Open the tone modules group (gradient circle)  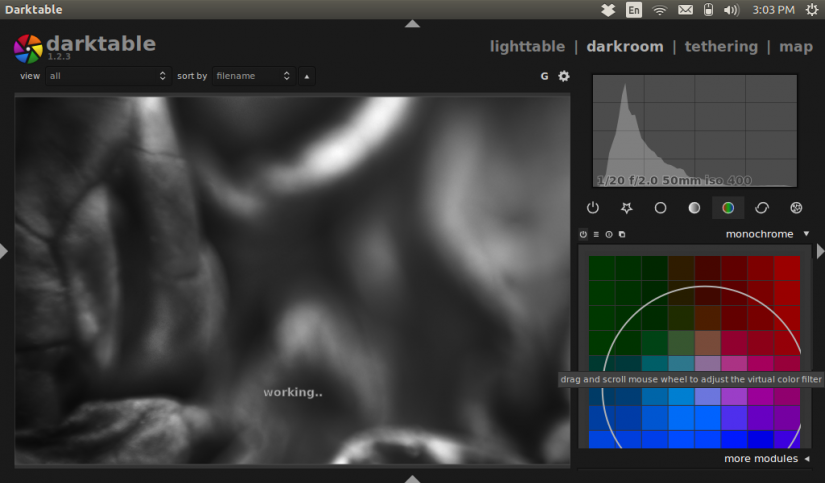694,208
